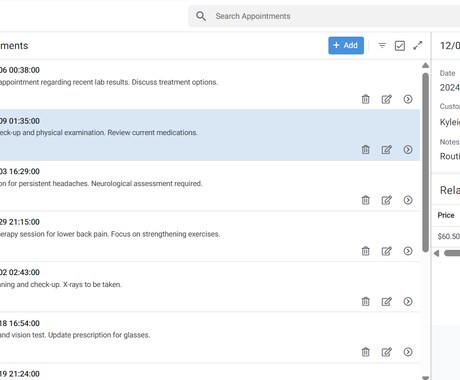The image size is (460, 380).
Task: Click the Price column header
Action: [x=446, y=215]
